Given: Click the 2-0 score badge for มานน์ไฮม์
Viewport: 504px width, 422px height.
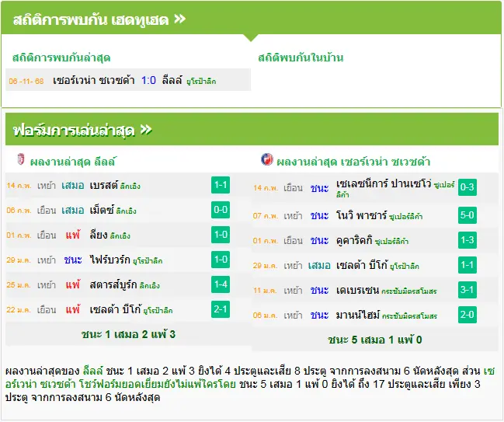Looking at the screenshot, I should pos(468,315).
